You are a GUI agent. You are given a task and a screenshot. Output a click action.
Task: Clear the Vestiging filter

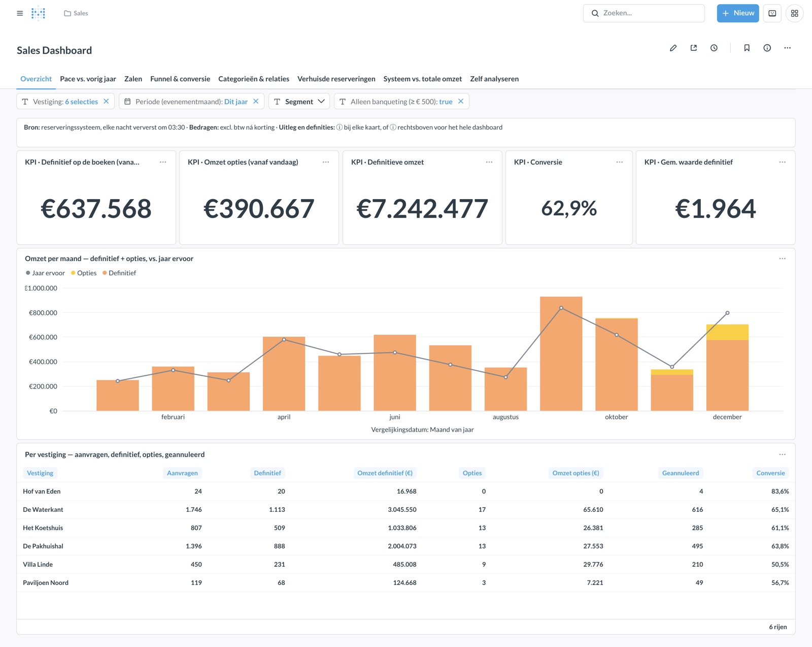pos(106,101)
